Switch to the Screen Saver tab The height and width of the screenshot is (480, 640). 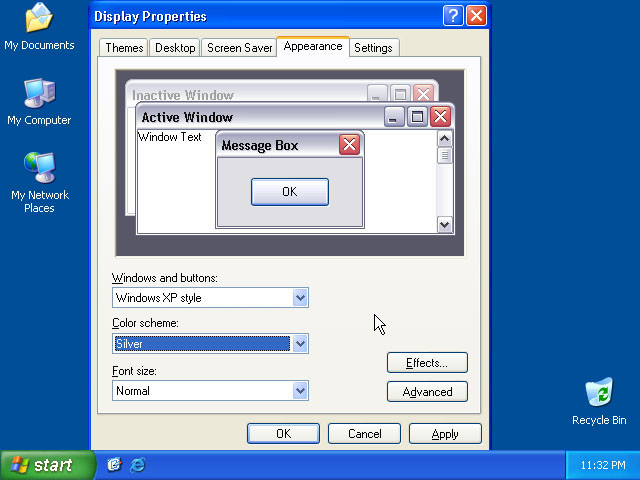point(240,48)
